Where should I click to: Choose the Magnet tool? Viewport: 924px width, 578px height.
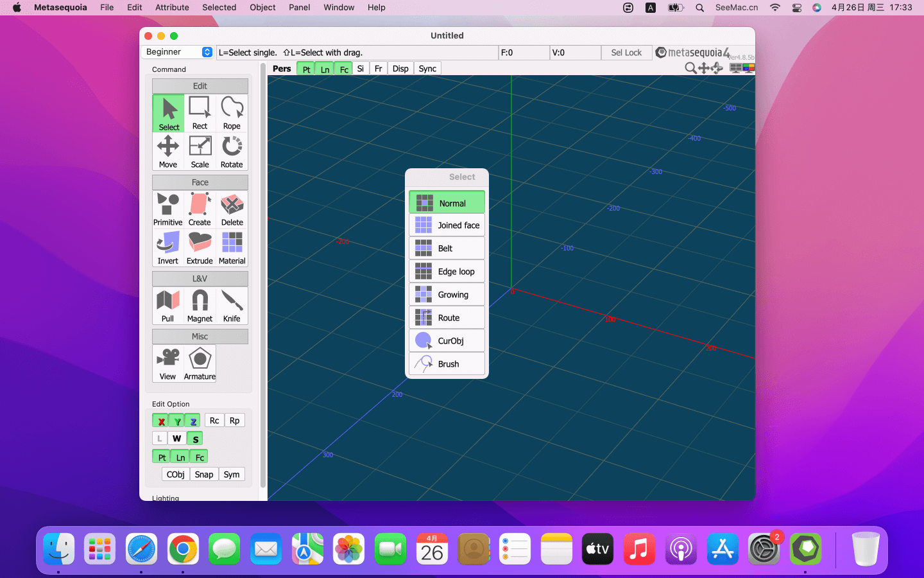coord(200,305)
